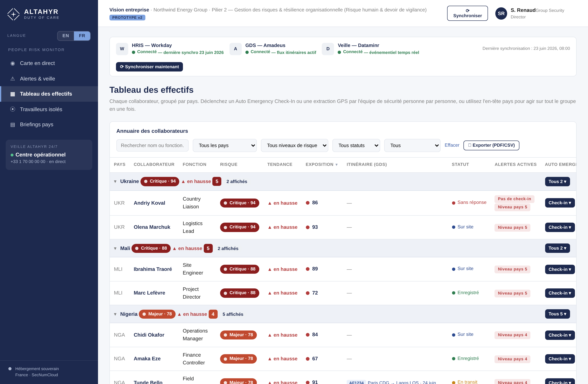This screenshot has height=384, width=588.
Task: Click the SR user avatar
Action: pyautogui.click(x=501, y=13)
